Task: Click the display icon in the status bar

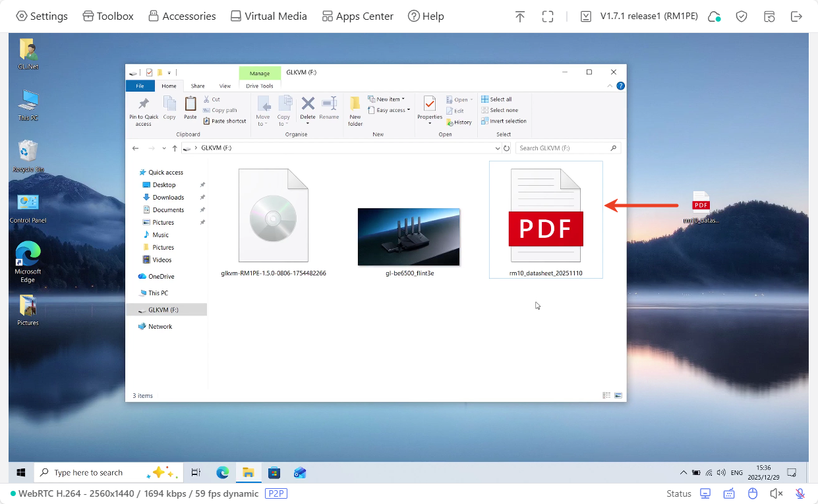Action: (x=705, y=493)
